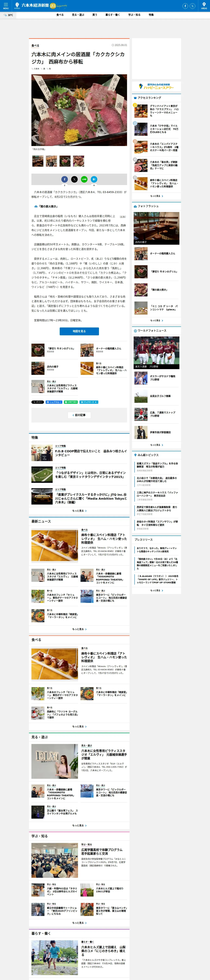
Task: Select 見る・遊ぶ in the navigation bar
Action: click(78, 15)
